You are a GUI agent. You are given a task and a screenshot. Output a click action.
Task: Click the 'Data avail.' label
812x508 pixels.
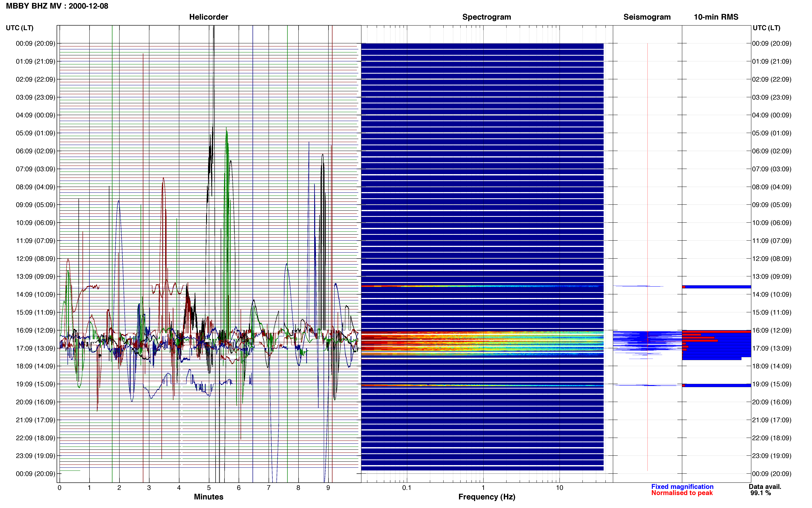[x=765, y=486]
